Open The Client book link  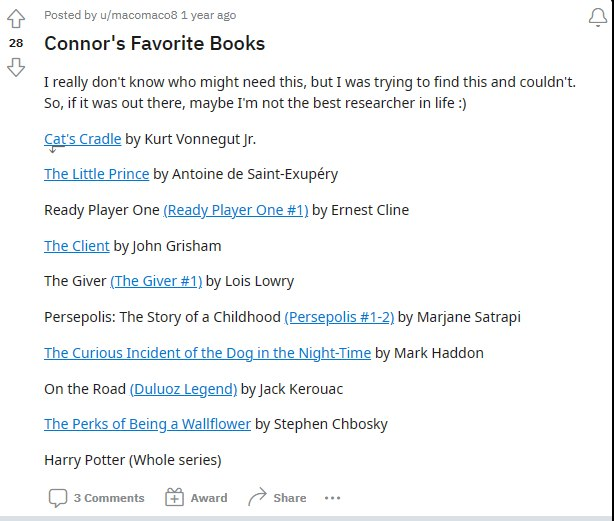tap(76, 246)
